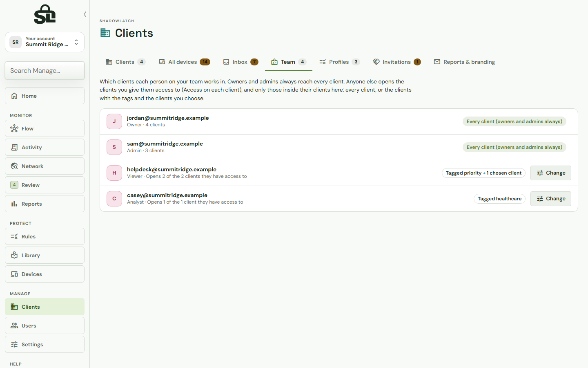
Task: Open the Reports & branding tab
Action: [x=464, y=62]
